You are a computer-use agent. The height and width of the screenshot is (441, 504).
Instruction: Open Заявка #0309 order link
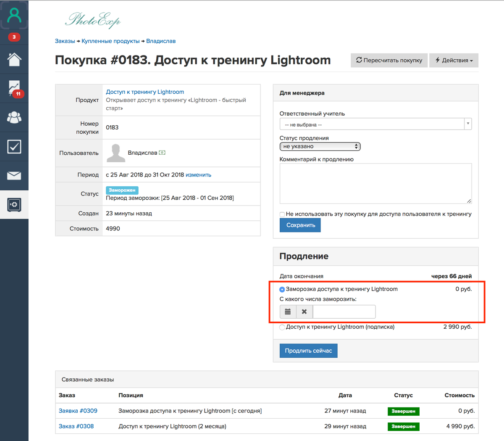pyautogui.click(x=78, y=411)
